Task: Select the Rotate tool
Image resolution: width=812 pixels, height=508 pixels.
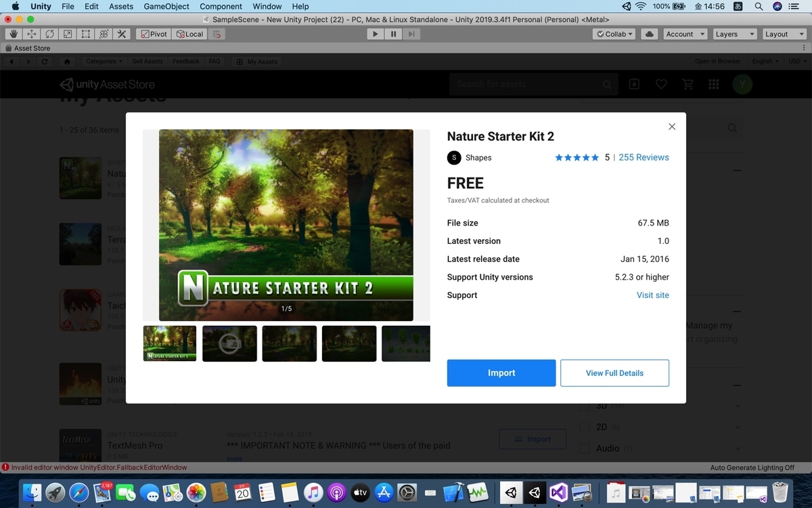Action: tap(49, 34)
